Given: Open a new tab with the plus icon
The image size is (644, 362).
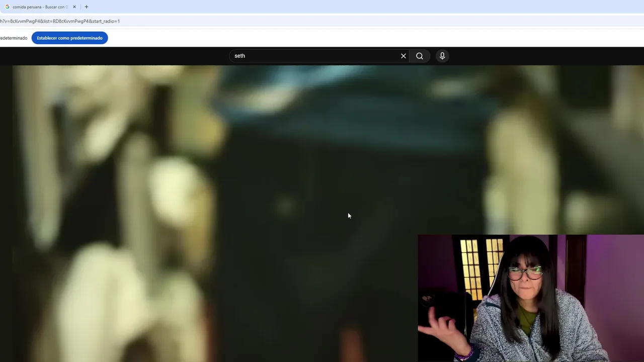Looking at the screenshot, I should pyautogui.click(x=87, y=7).
